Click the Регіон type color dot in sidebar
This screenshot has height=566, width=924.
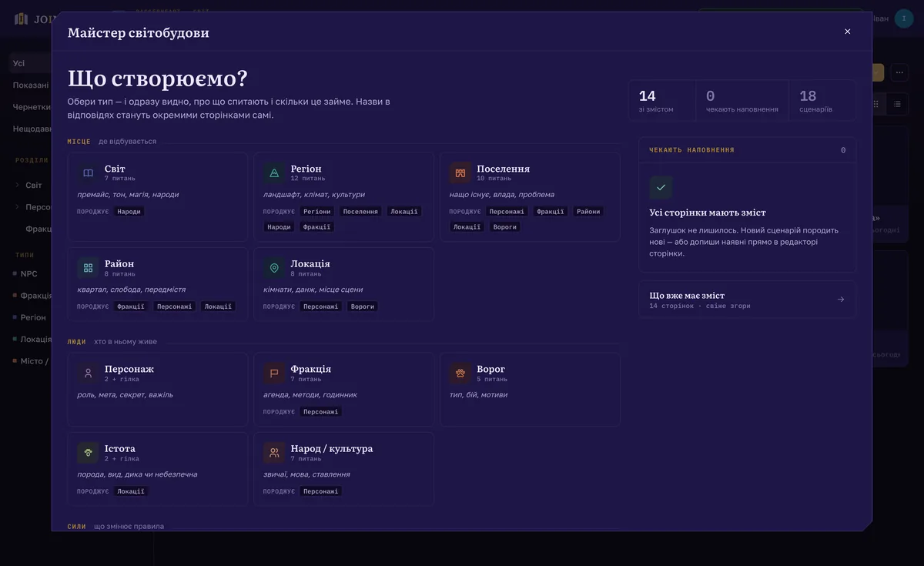[15, 317]
